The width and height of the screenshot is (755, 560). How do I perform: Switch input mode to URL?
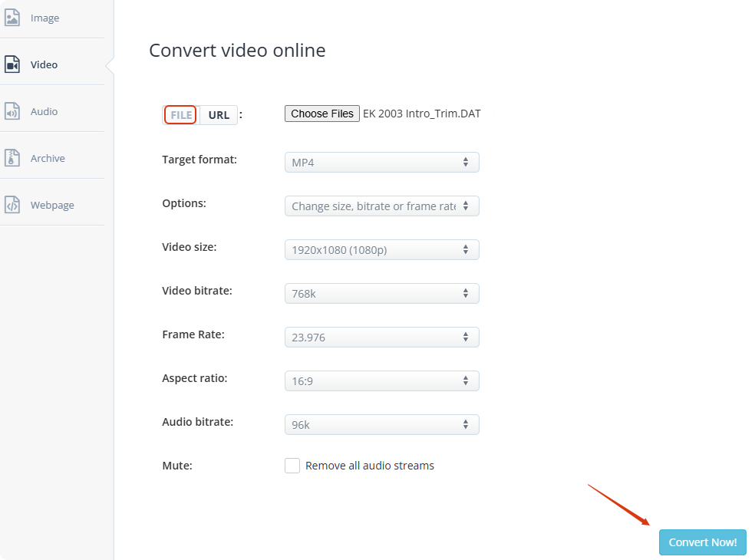point(219,115)
